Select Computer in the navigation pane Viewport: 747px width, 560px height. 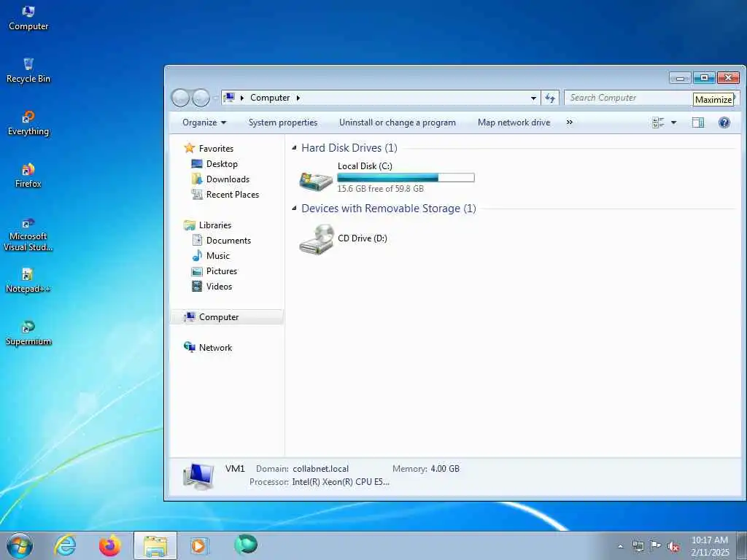[x=227, y=317]
